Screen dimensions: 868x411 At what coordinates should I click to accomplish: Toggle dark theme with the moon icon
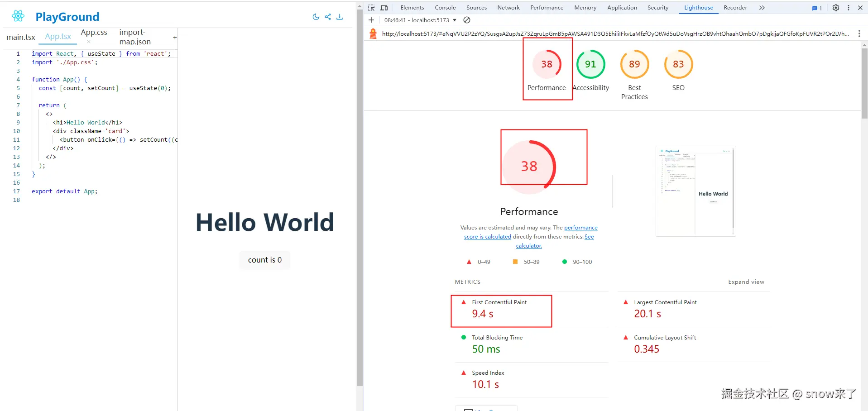pyautogui.click(x=316, y=17)
